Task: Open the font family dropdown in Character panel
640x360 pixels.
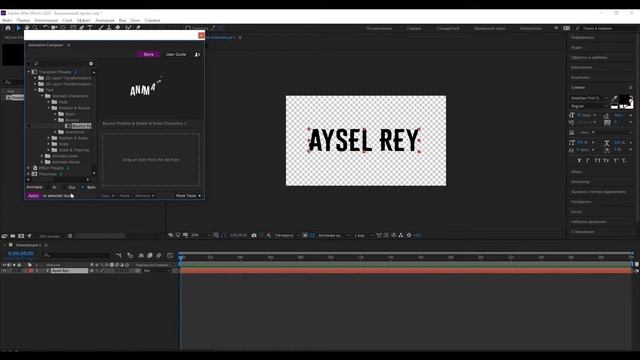Action: [588, 98]
